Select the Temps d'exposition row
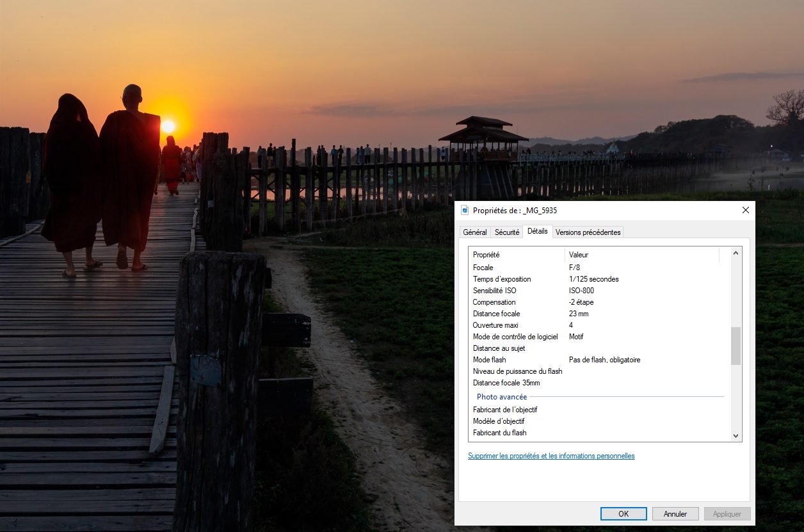The image size is (804, 532). tap(599, 279)
